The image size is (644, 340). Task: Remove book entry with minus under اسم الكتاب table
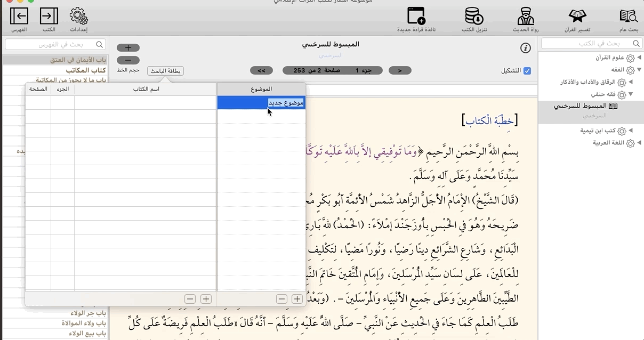190,299
